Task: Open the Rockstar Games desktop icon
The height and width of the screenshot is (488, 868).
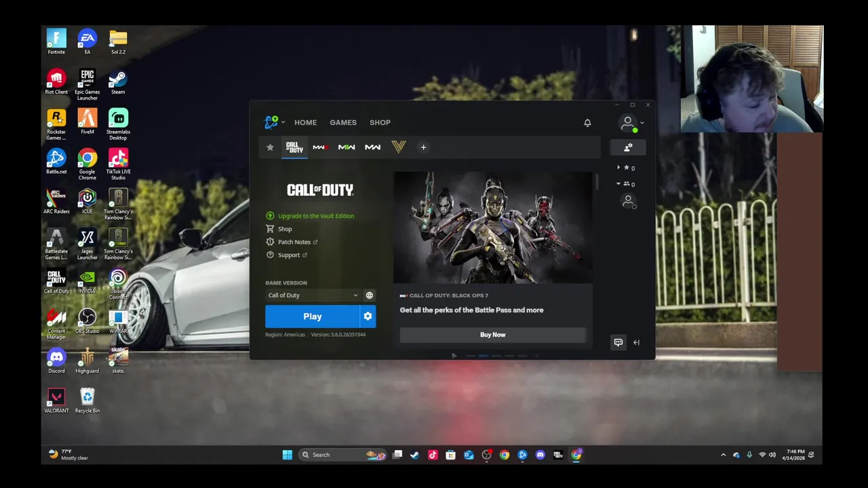Action: coord(56,124)
